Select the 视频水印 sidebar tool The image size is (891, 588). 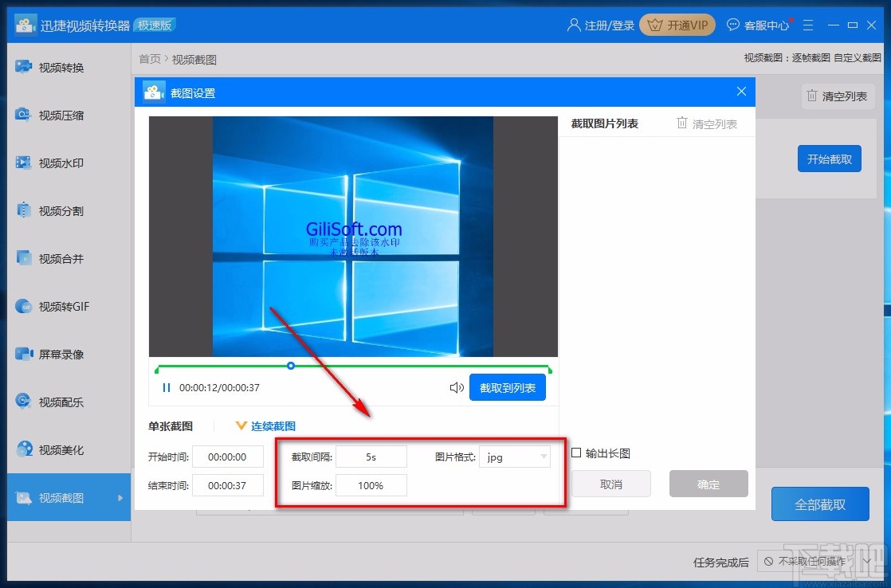pos(60,163)
